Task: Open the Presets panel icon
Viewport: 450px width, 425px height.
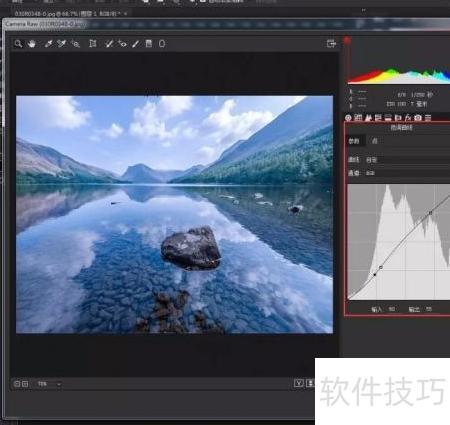Action: 428,118
